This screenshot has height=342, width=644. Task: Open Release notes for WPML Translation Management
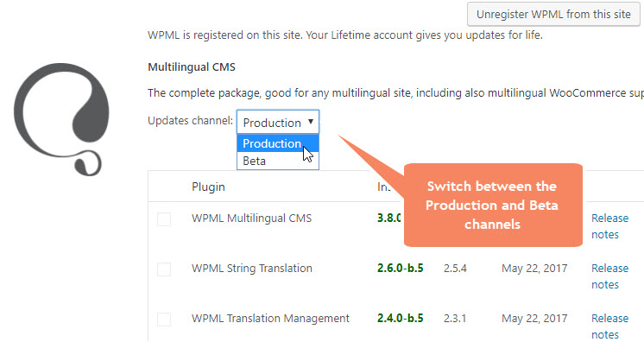(x=610, y=326)
